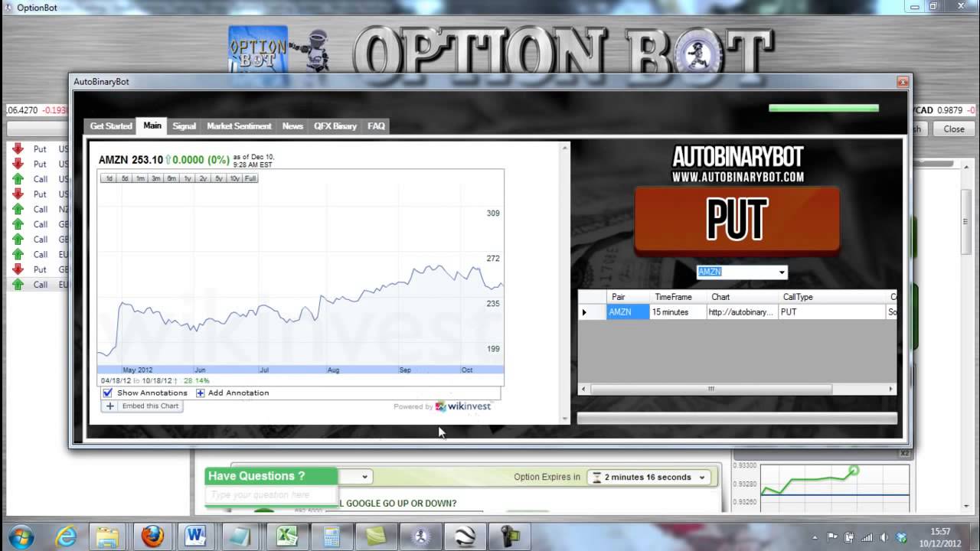Launch Internet Explorer from the taskbar
980x551 pixels.
coord(64,536)
